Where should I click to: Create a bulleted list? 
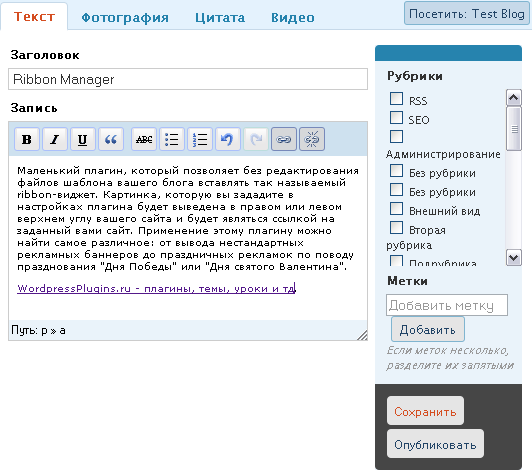pyautogui.click(x=172, y=139)
